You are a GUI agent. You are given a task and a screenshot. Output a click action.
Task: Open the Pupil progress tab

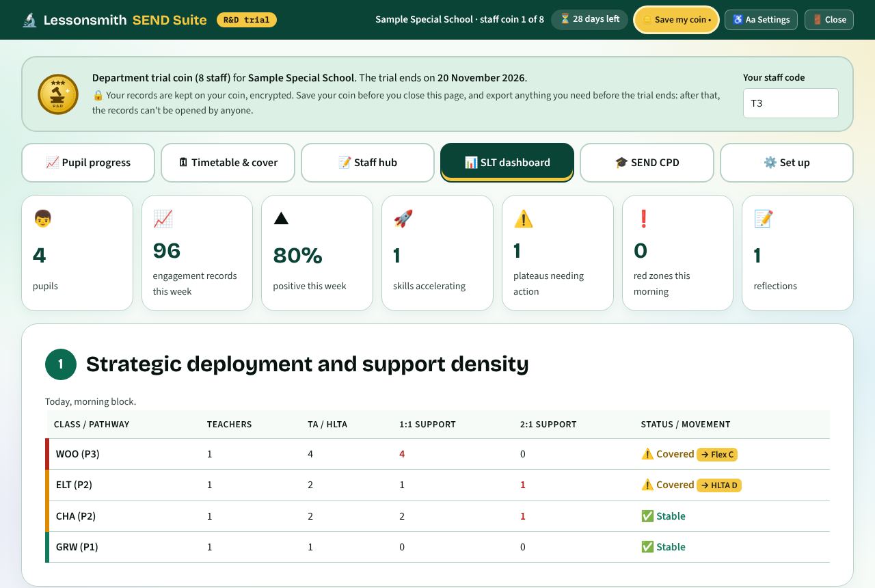point(88,163)
